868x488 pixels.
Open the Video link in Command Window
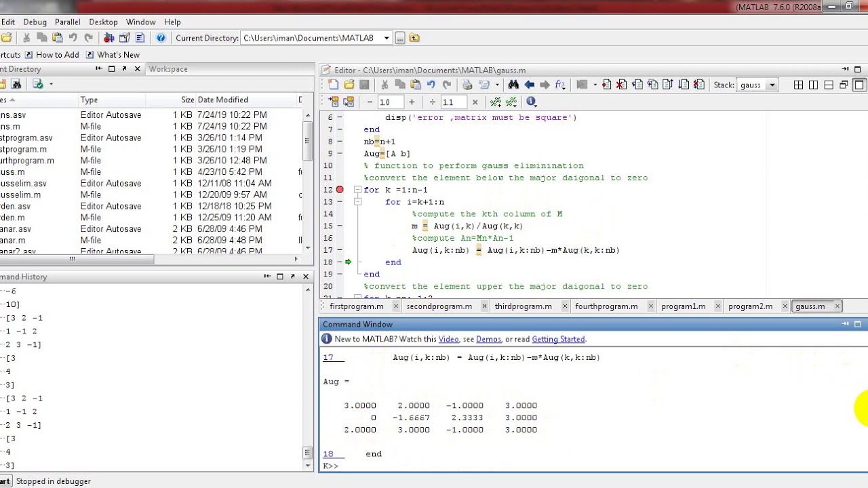[448, 339]
